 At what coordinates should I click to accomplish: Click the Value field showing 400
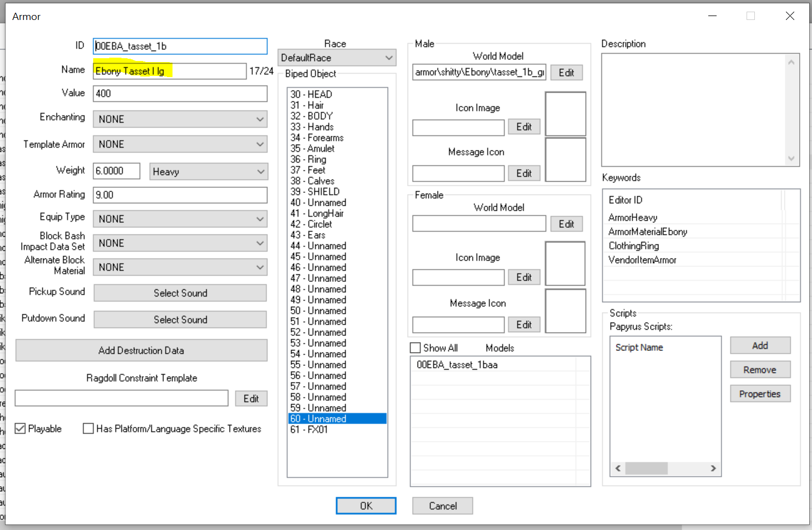tap(180, 93)
